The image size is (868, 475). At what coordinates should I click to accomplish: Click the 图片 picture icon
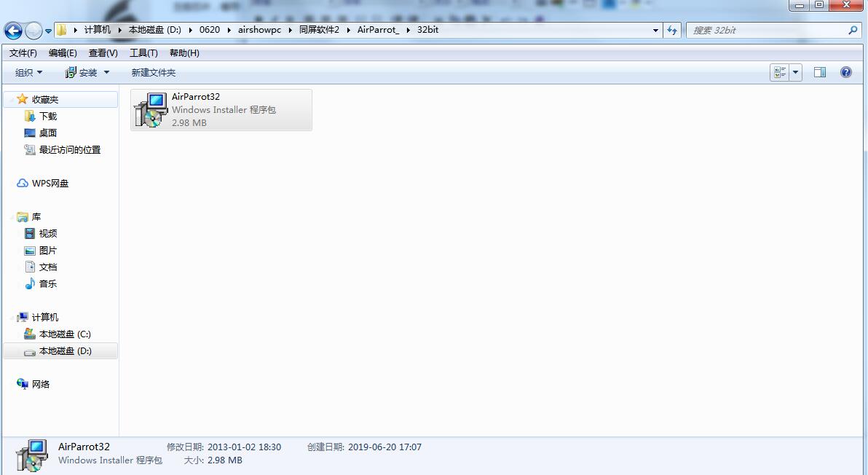pyautogui.click(x=30, y=251)
